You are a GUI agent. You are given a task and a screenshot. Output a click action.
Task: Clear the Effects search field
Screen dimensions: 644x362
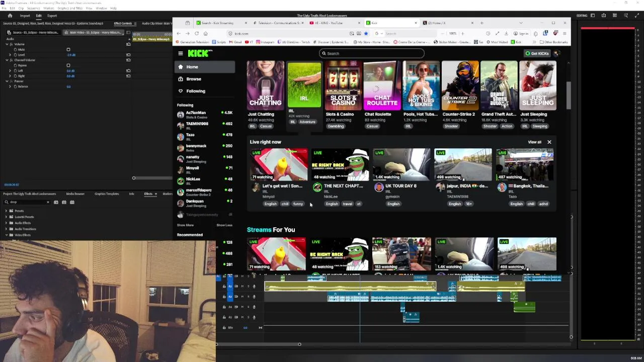(48, 202)
